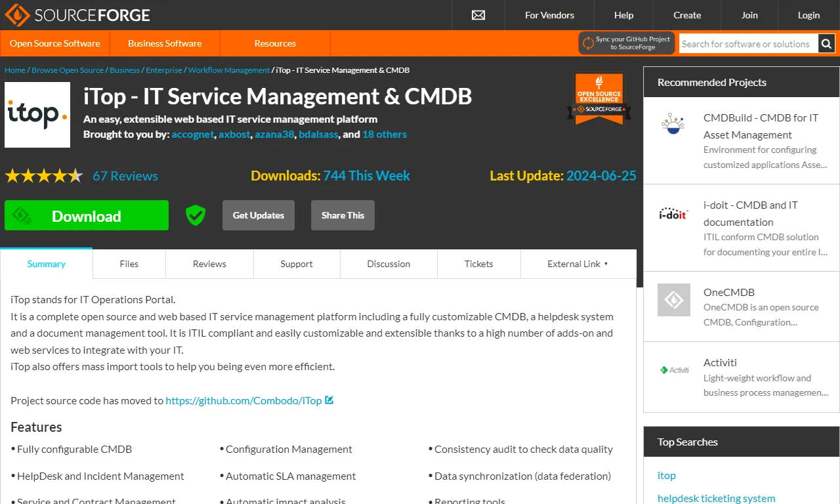Expand the External Link dropdown

tap(578, 264)
